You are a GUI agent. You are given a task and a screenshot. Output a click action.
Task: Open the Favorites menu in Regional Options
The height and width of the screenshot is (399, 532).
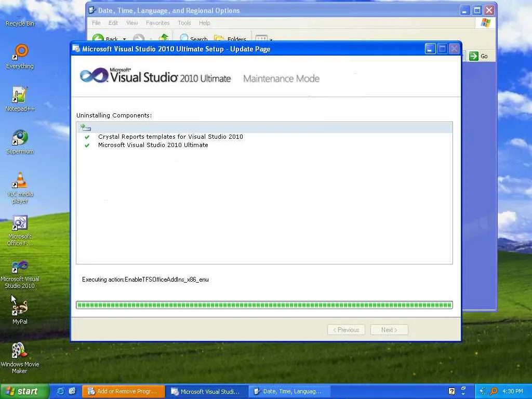[158, 23]
